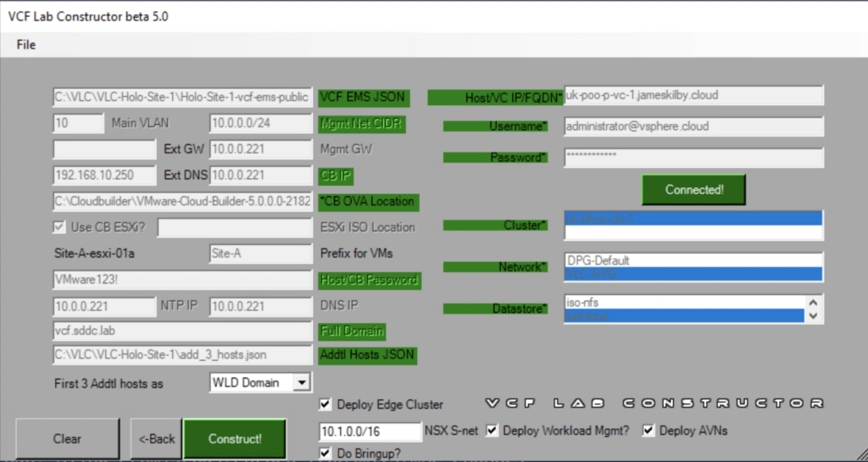868x462 pixels.
Task: Click the VCF EMS JSON browse button
Action: (363, 97)
